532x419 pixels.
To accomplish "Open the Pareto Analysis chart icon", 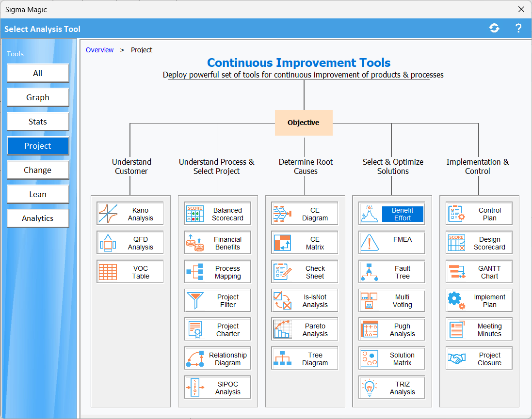I will 283,329.
